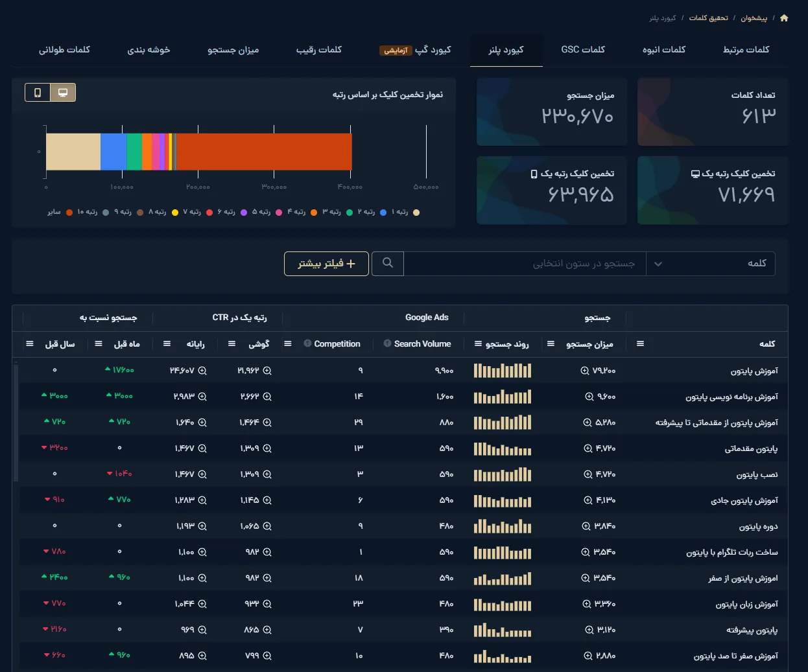Toggle the رتبه ۲ legend series
Viewport: 808px width, 672px height.
[x=372, y=212]
